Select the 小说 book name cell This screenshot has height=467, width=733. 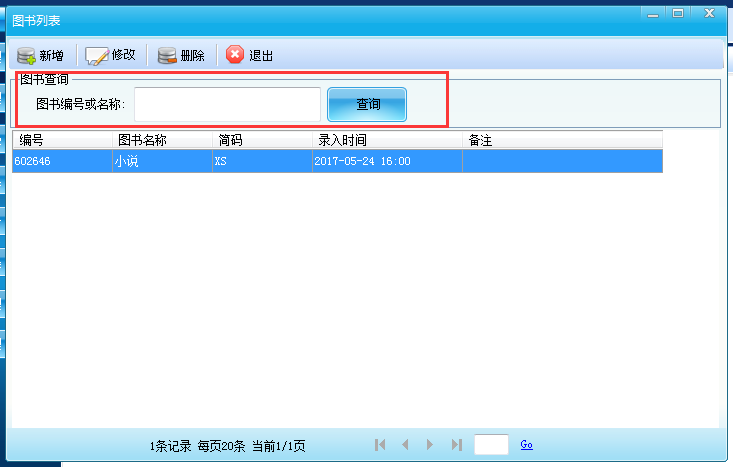pos(162,161)
